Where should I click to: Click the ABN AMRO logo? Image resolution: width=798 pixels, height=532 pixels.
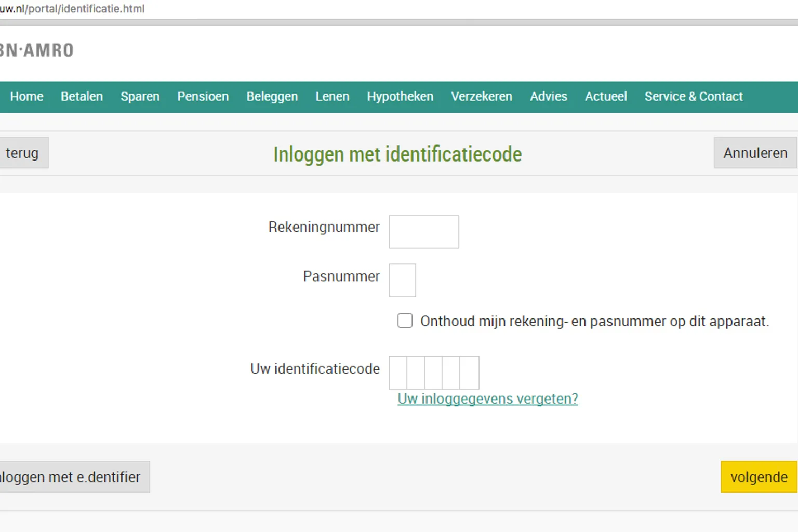click(x=36, y=50)
